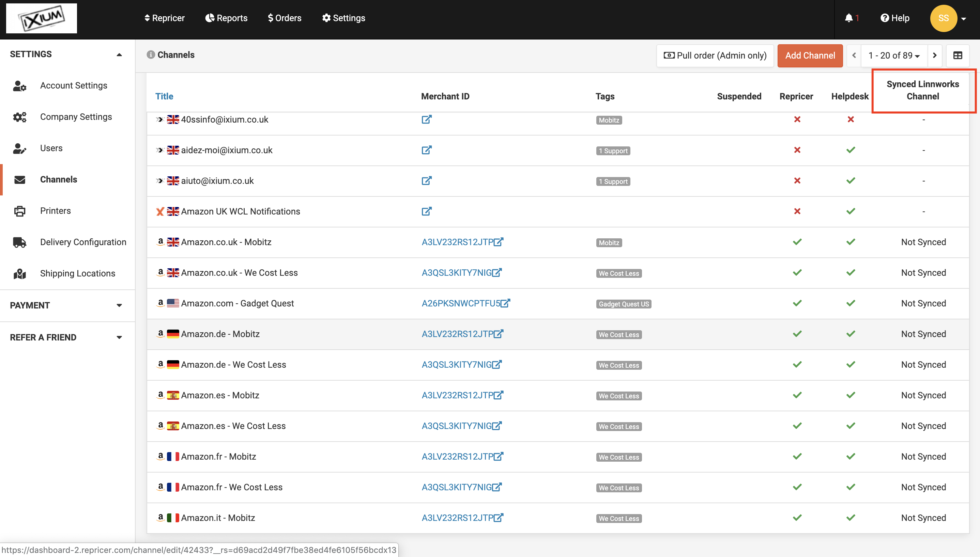Open the SS user avatar menu
This screenshot has width=980, height=557.
[x=943, y=18]
